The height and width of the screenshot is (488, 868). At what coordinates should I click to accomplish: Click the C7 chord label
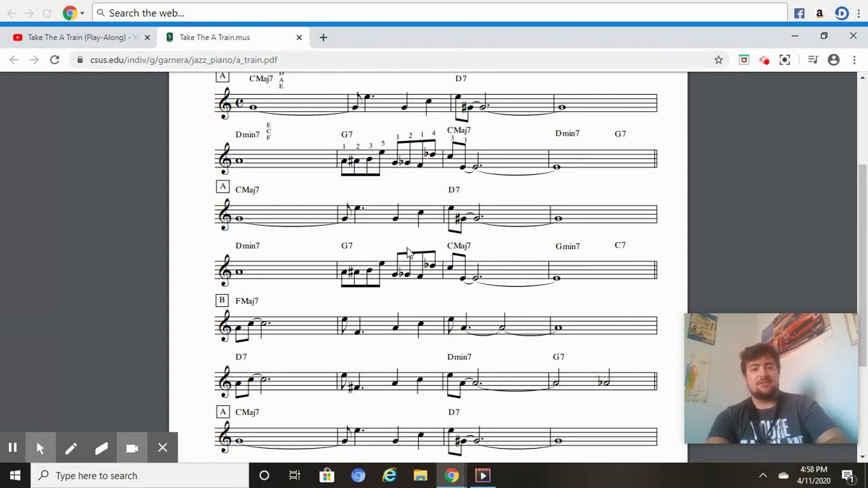[x=620, y=245]
